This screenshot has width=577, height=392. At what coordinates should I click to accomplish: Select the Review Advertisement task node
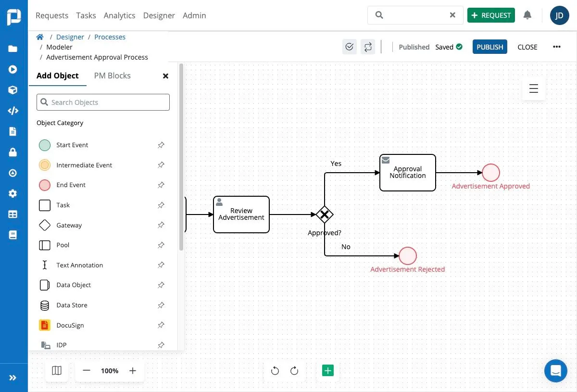[x=241, y=215]
